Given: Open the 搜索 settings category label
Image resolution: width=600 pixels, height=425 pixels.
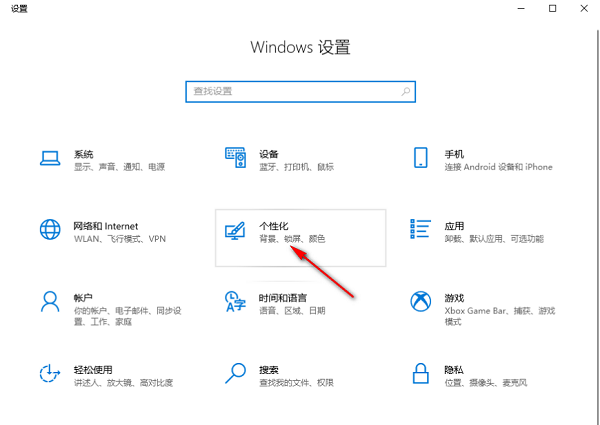Looking at the screenshot, I should 268,369.
